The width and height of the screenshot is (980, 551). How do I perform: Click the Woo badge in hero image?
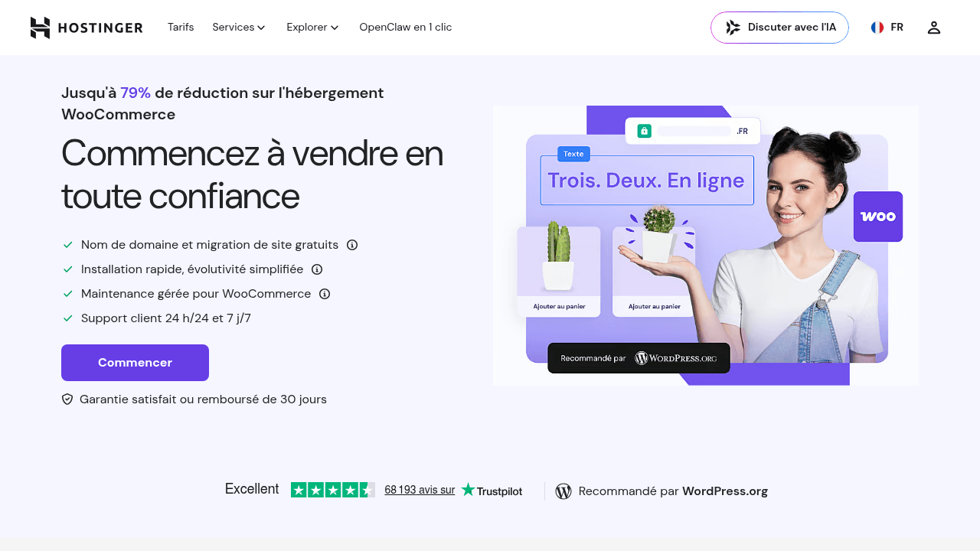[878, 217]
